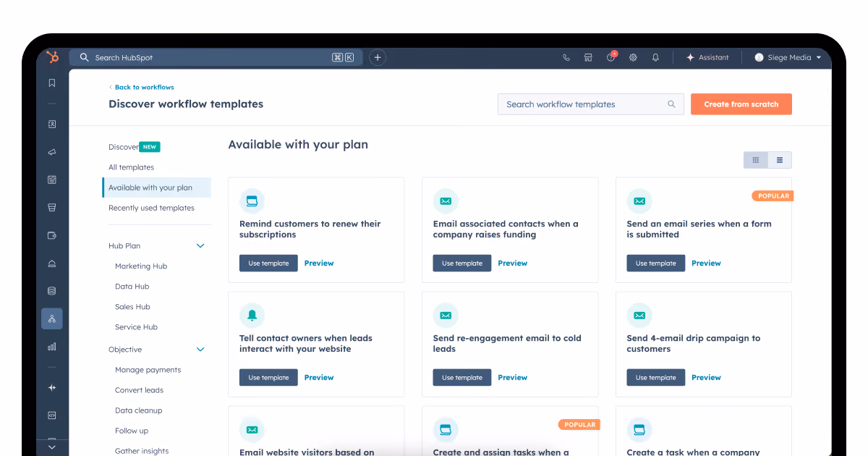
Task: Filter by Manage payments objective
Action: click(x=148, y=370)
